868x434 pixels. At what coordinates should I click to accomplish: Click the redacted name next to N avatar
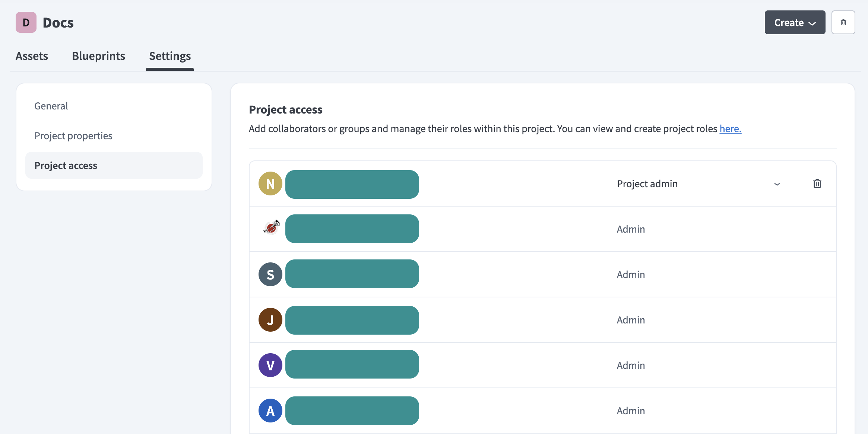(x=352, y=184)
